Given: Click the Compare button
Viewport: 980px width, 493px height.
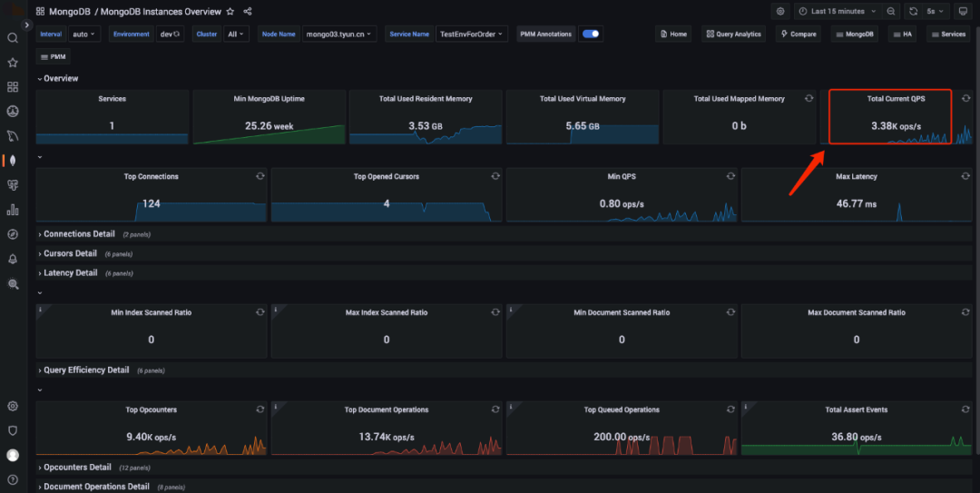Looking at the screenshot, I should point(798,34).
